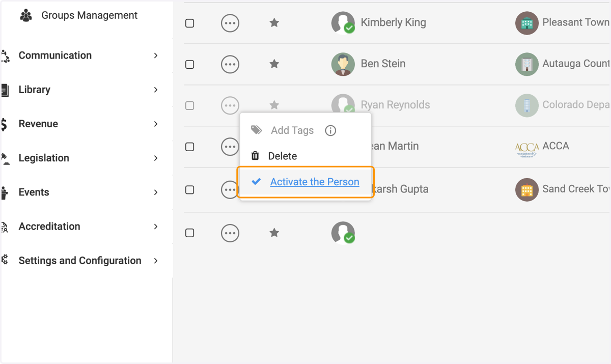611x364 pixels.
Task: Open the Revenue section
Action: tap(38, 124)
